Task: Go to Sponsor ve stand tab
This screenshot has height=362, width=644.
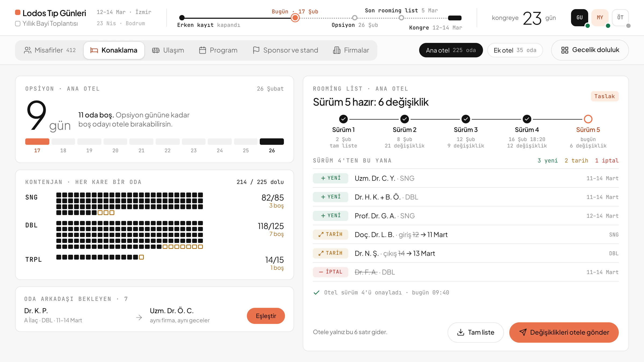Action: point(285,50)
